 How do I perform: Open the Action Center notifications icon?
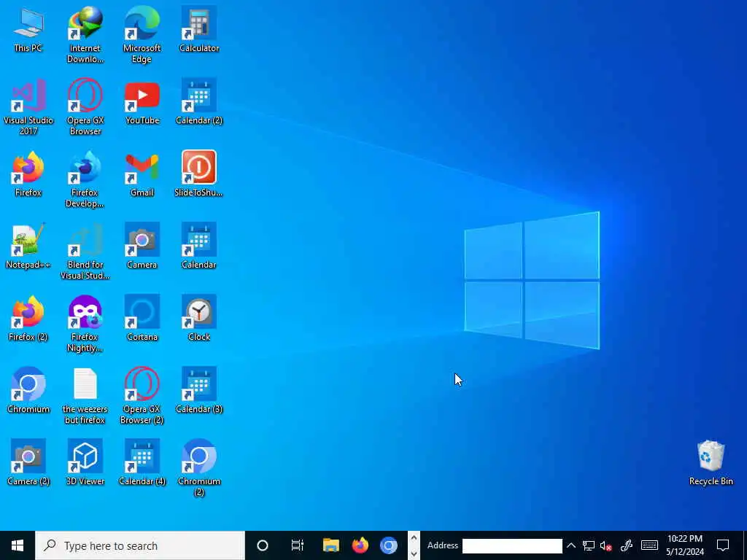tap(723, 545)
